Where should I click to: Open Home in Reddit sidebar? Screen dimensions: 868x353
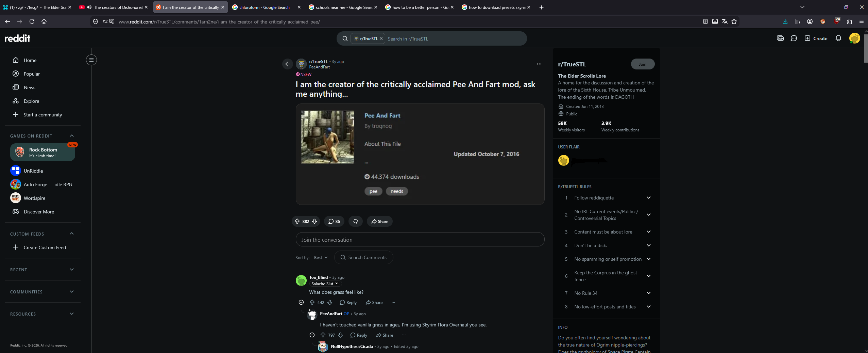pyautogui.click(x=43, y=60)
